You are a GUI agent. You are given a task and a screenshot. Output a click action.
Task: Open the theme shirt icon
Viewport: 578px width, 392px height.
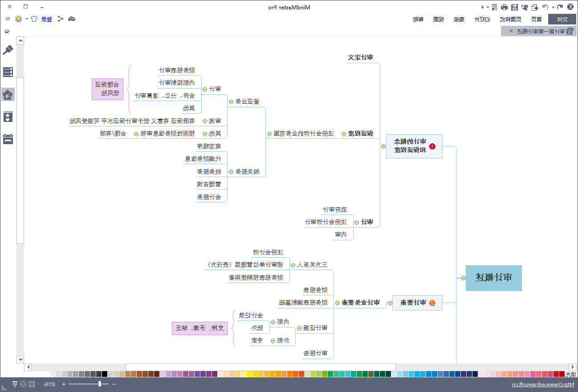pos(33,19)
